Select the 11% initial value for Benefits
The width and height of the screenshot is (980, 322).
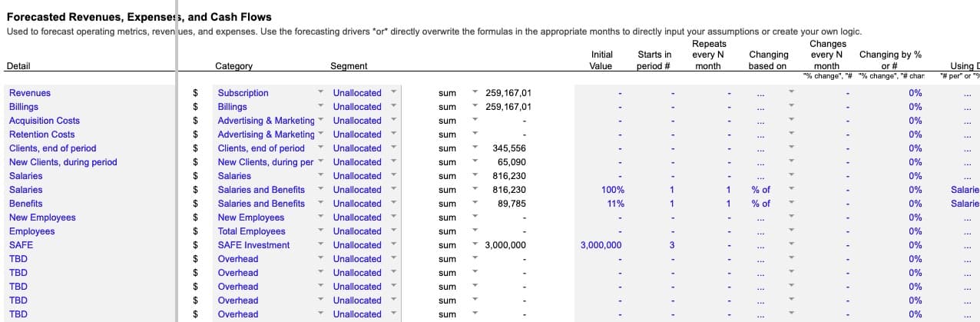click(x=614, y=204)
